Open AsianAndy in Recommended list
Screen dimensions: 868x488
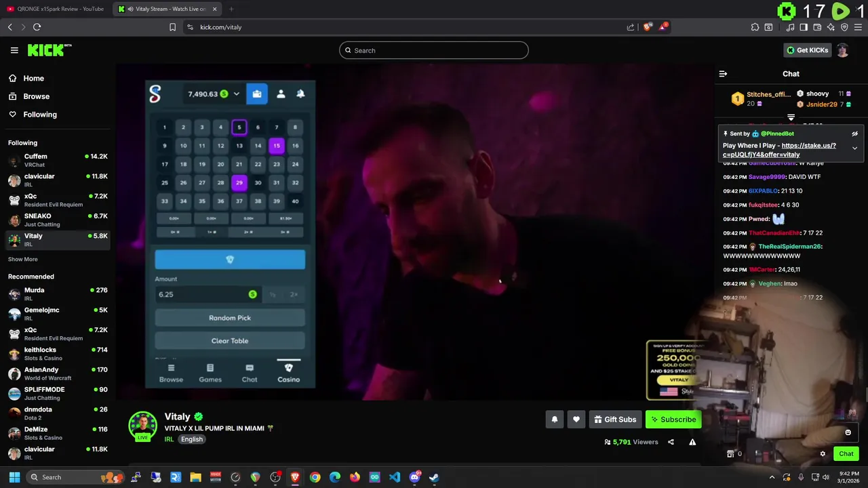tap(58, 373)
